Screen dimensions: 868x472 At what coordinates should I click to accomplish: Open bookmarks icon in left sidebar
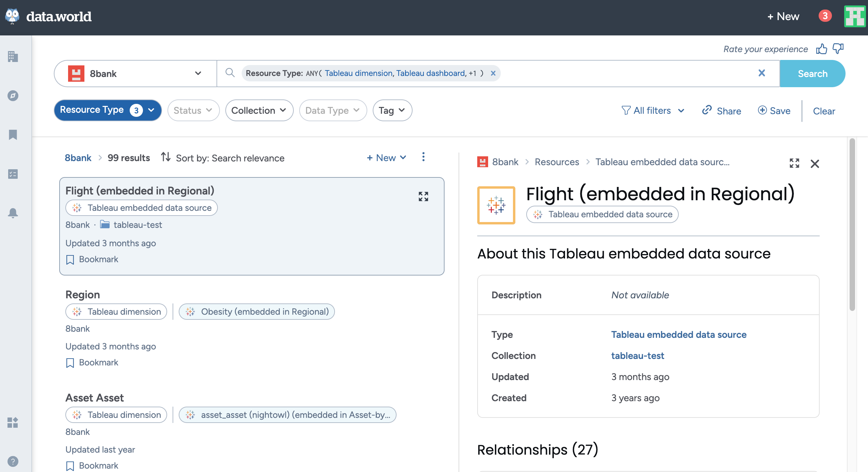point(13,135)
